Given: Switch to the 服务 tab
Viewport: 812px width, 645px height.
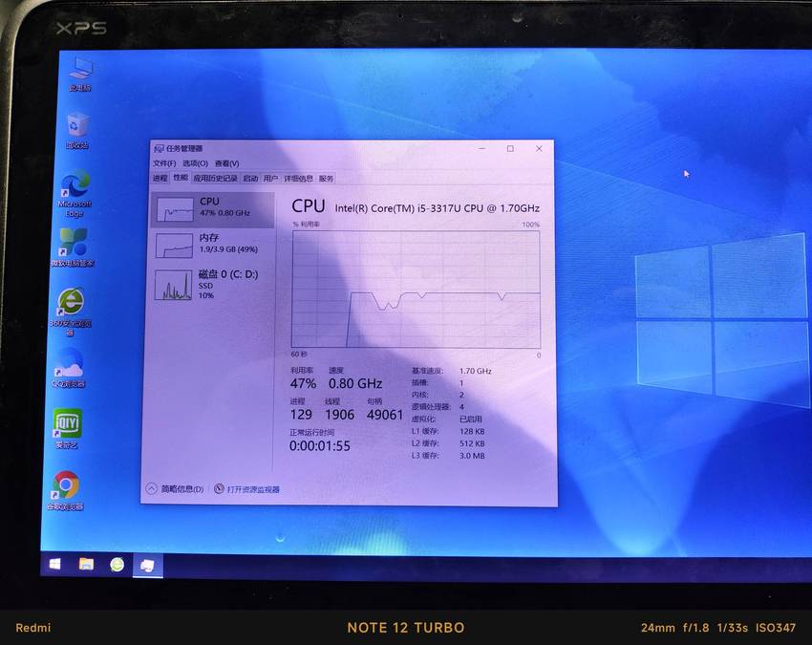Looking at the screenshot, I should pyautogui.click(x=327, y=179).
